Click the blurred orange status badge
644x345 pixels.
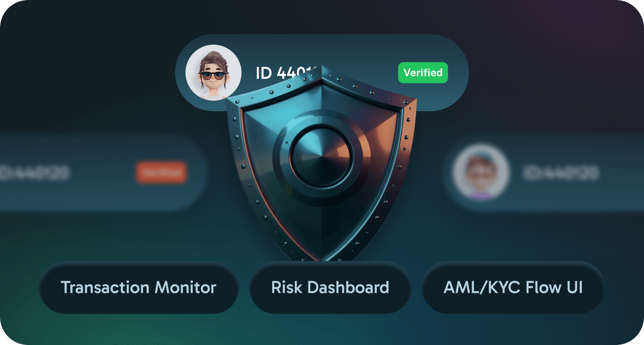click(x=161, y=173)
